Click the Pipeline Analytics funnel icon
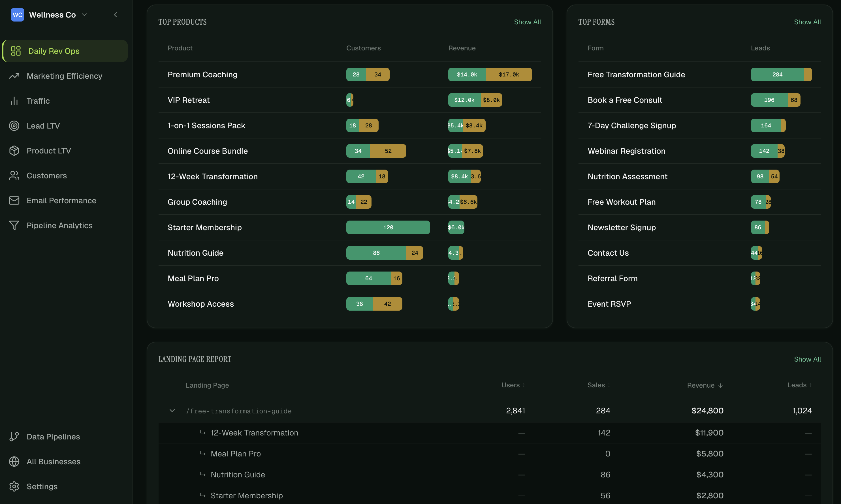The height and width of the screenshot is (504, 841). click(x=14, y=225)
